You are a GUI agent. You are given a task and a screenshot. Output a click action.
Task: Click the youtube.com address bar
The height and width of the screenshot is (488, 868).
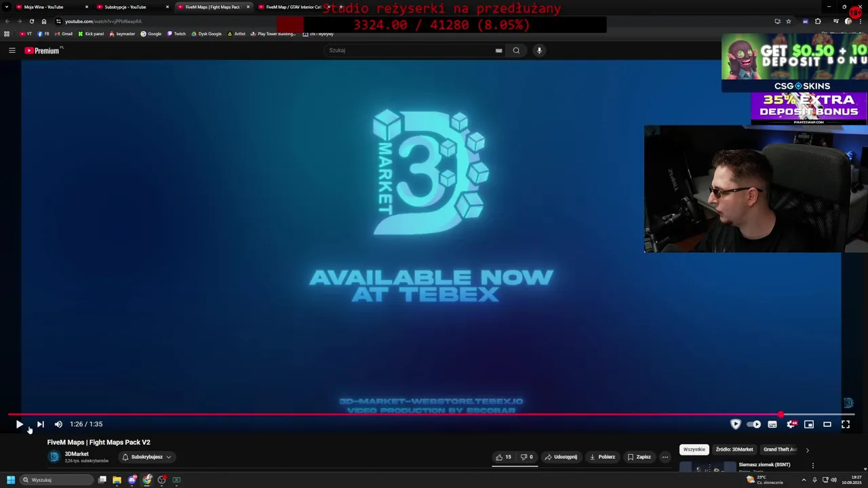[407, 21]
